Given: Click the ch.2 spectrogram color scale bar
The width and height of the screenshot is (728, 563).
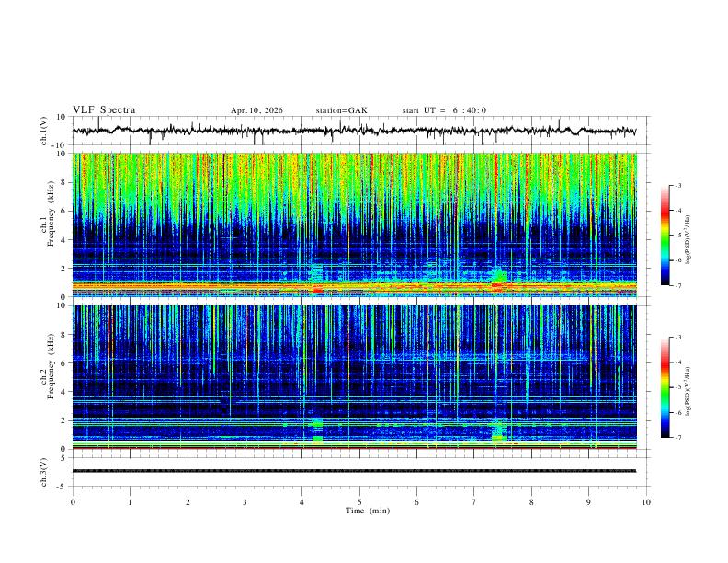Looking at the screenshot, I should point(665,387).
